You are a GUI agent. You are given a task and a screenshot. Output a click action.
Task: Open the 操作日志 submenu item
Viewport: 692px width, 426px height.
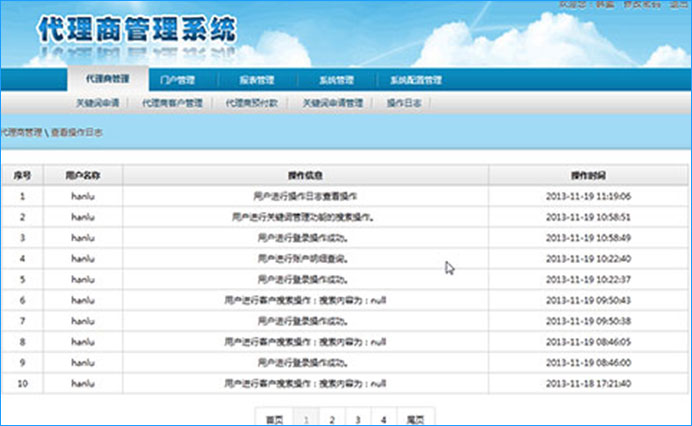click(403, 103)
